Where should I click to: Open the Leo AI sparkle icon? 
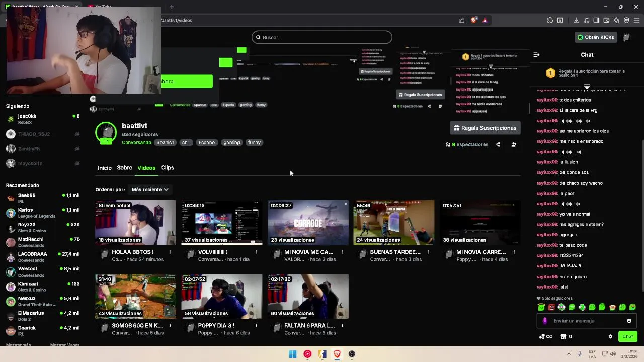pyautogui.click(x=616, y=20)
